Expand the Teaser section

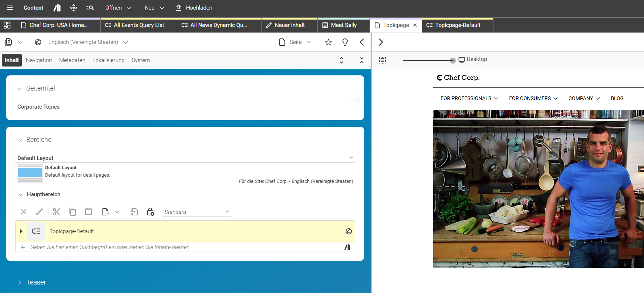point(20,283)
